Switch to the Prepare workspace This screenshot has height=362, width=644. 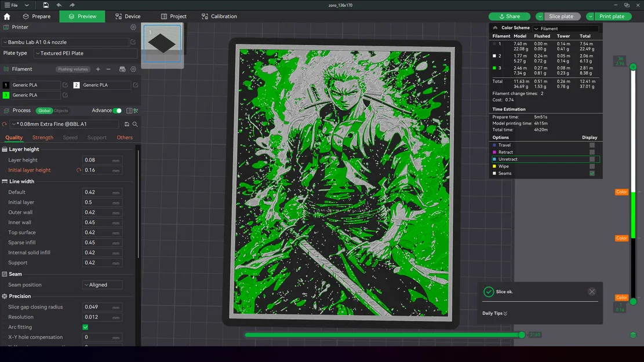point(37,16)
